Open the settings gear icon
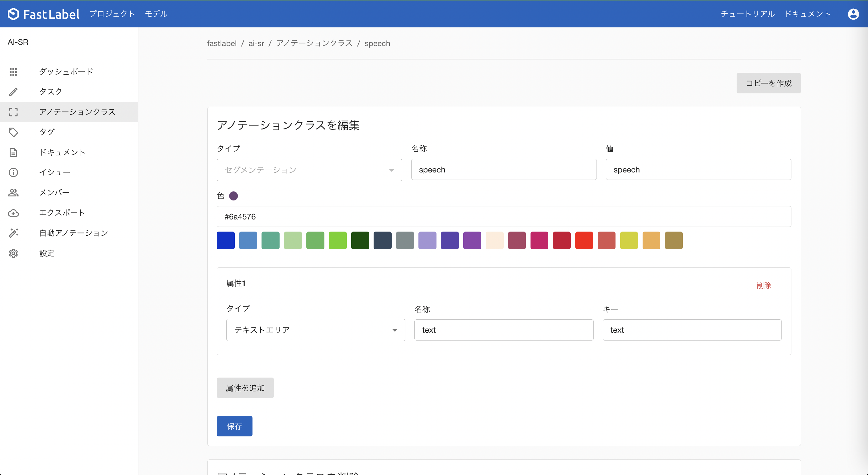This screenshot has height=475, width=868. point(13,253)
